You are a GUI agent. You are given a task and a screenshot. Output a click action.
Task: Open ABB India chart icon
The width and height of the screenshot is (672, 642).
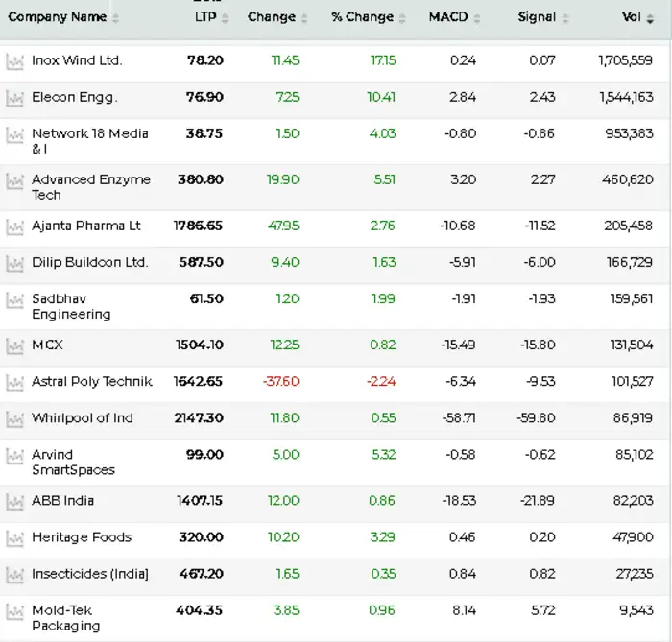tap(14, 501)
